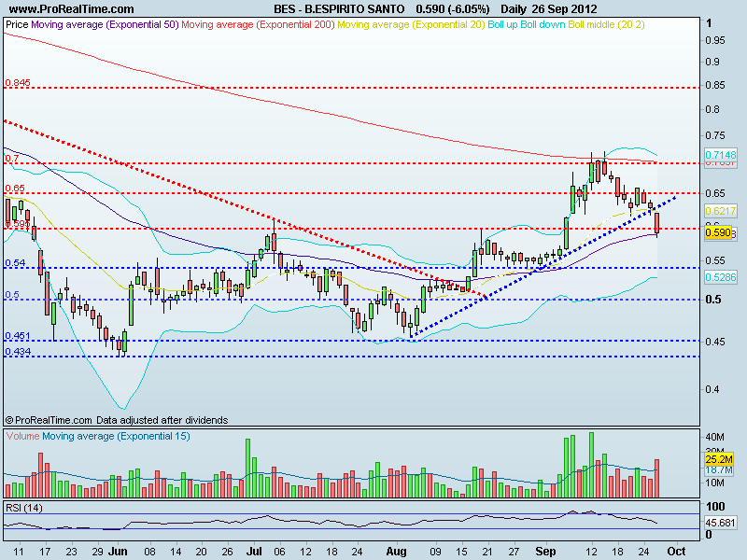Select Moving average (Exponential 20) legend entry
This screenshot has width=747, height=560.
411,24
